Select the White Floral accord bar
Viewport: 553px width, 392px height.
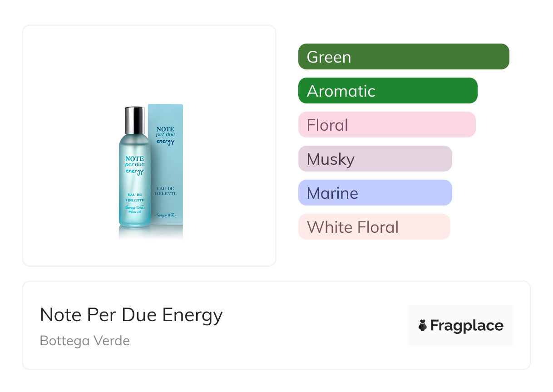(374, 227)
